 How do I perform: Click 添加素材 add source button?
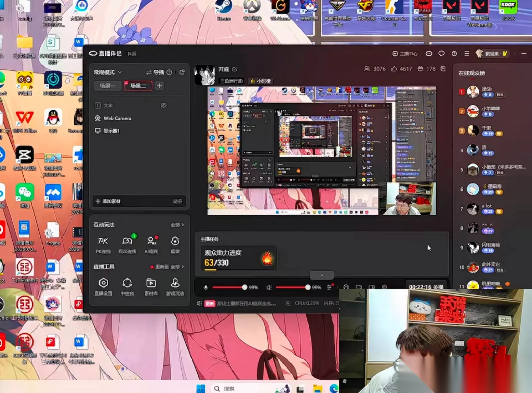click(x=108, y=201)
